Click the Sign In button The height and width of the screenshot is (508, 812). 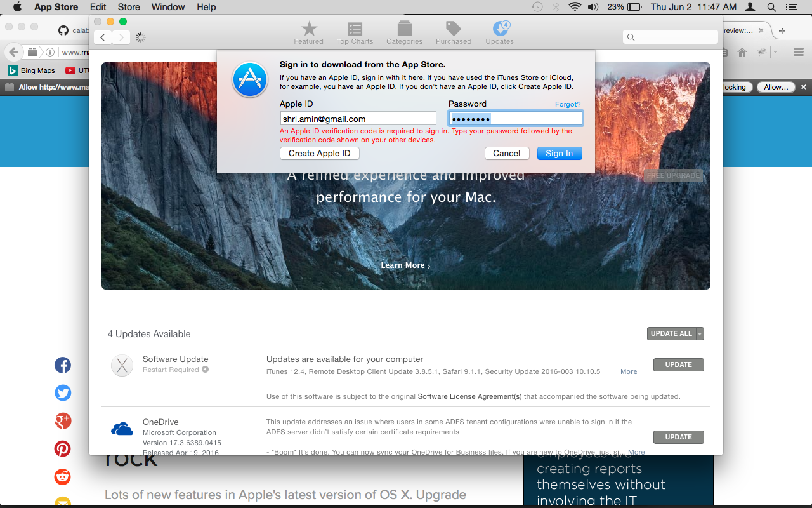click(x=560, y=154)
